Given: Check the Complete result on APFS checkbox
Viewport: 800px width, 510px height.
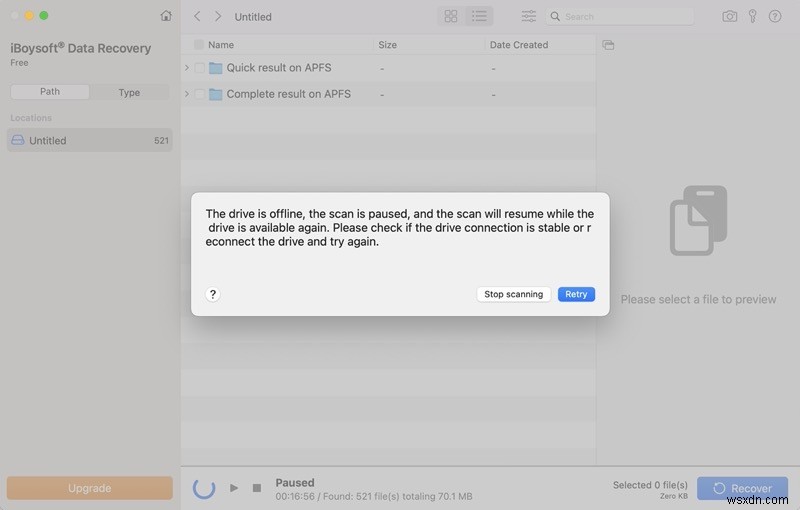Looking at the screenshot, I should [199, 94].
